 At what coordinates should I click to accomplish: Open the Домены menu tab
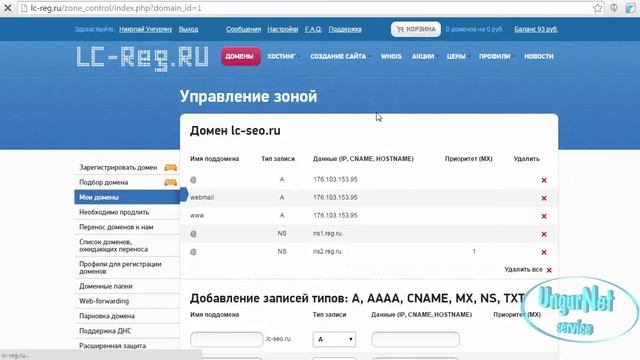pyautogui.click(x=241, y=56)
